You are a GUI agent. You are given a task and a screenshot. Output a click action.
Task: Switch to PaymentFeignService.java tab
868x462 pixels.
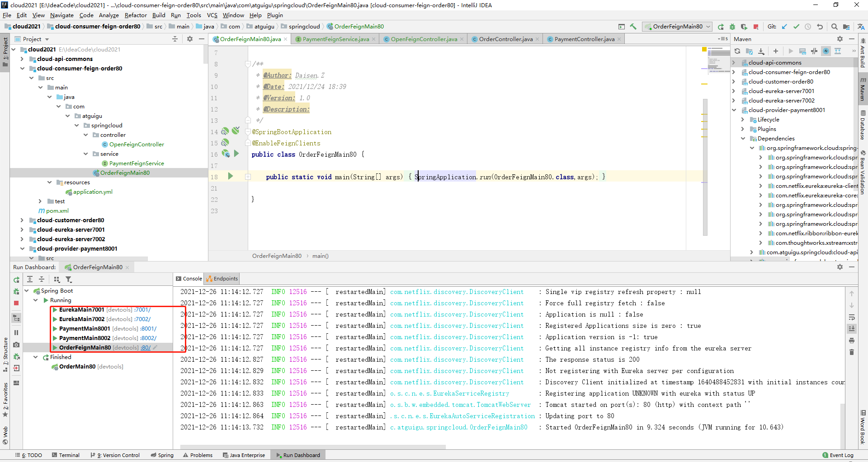tap(335, 39)
